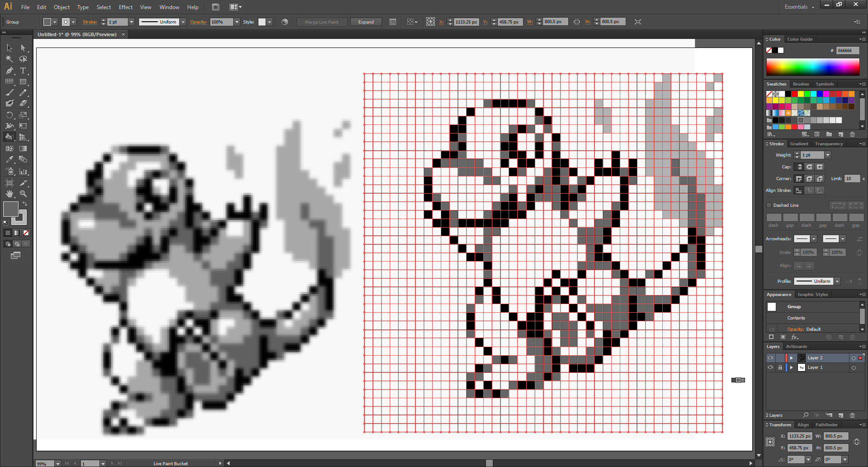Switch to the Artboards tab
The image size is (868, 467).
[x=797, y=347]
